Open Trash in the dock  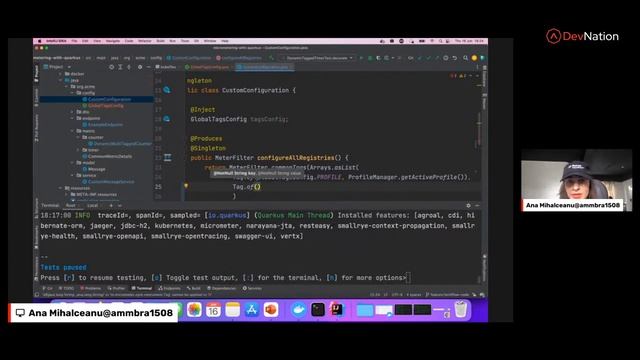(461, 310)
